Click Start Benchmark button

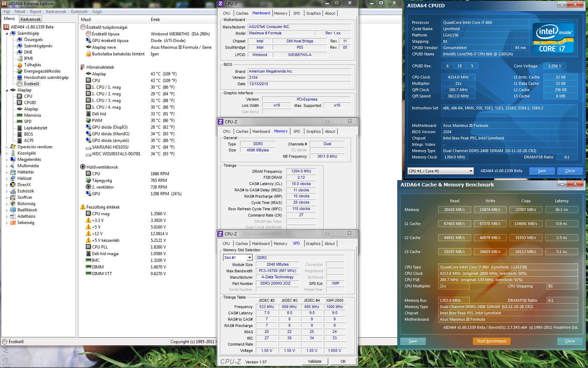pos(491,341)
